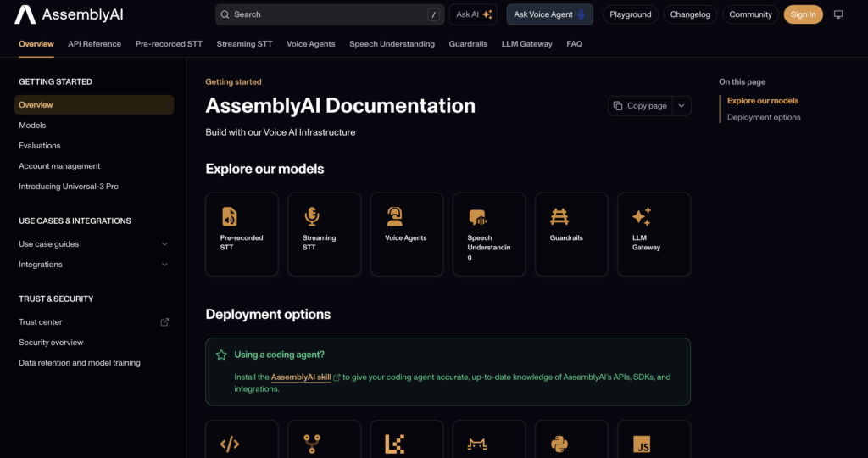
Task: Click the Copy page button
Action: click(x=641, y=106)
